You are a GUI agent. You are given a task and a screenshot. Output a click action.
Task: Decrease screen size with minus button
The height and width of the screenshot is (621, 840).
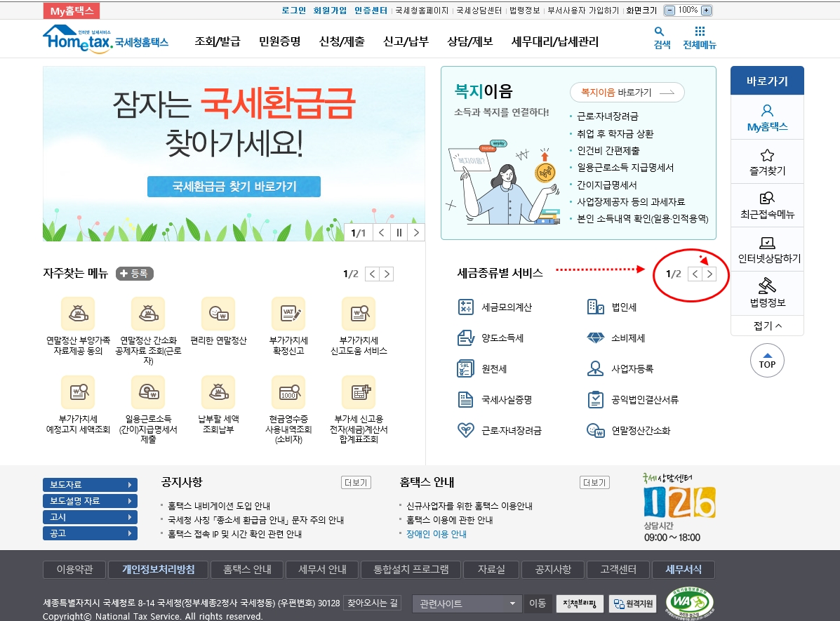point(669,11)
